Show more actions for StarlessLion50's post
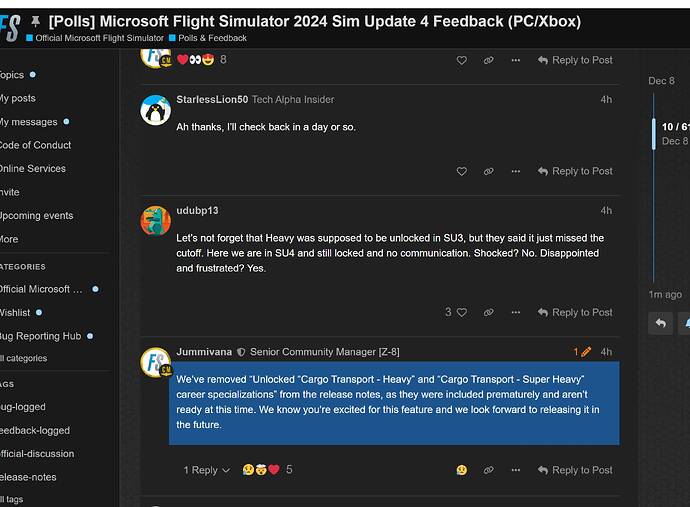Viewport: 690px width, 507px height. (516, 171)
